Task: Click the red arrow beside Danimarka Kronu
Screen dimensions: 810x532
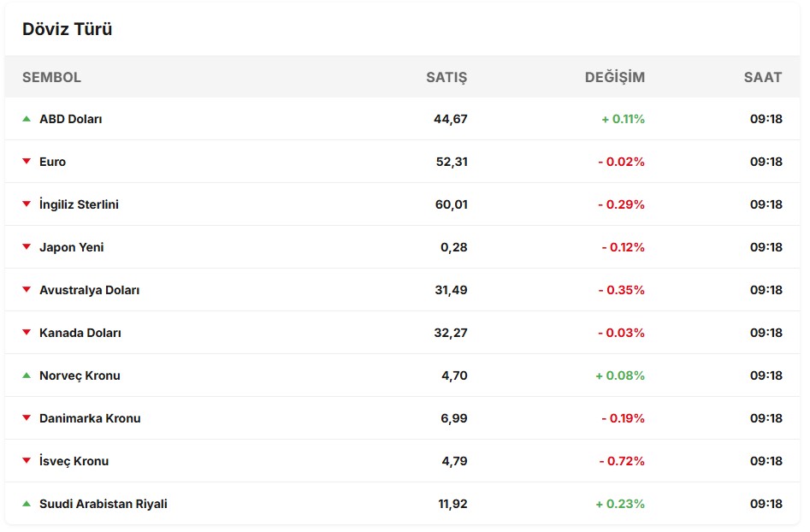Action: pos(27,418)
